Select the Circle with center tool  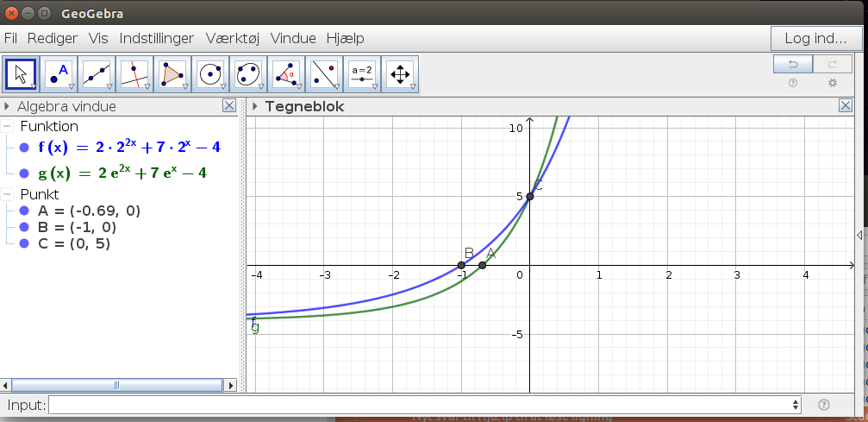pos(210,74)
